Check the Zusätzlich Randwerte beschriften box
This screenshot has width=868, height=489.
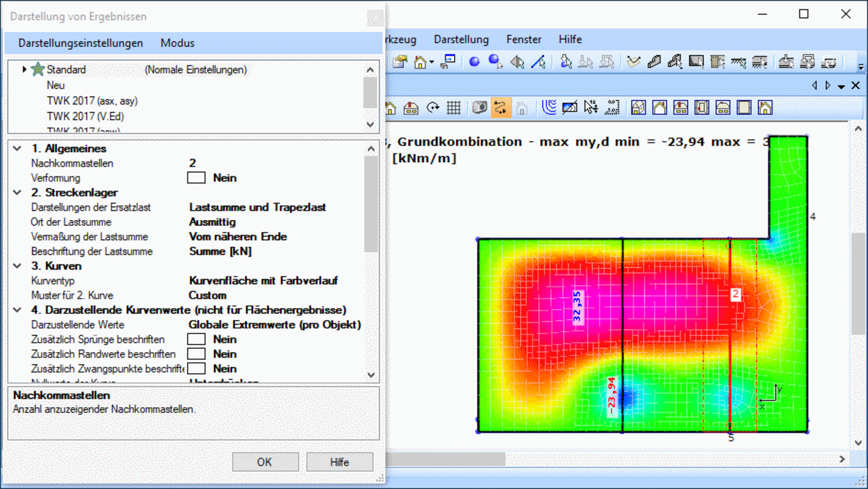click(196, 354)
